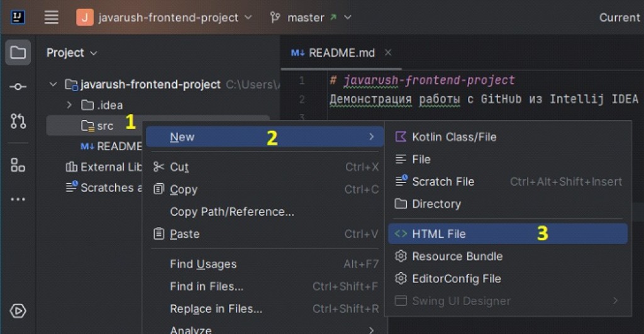This screenshot has width=644, height=334.
Task: Click the EditorConfig File gear icon
Action: (401, 279)
